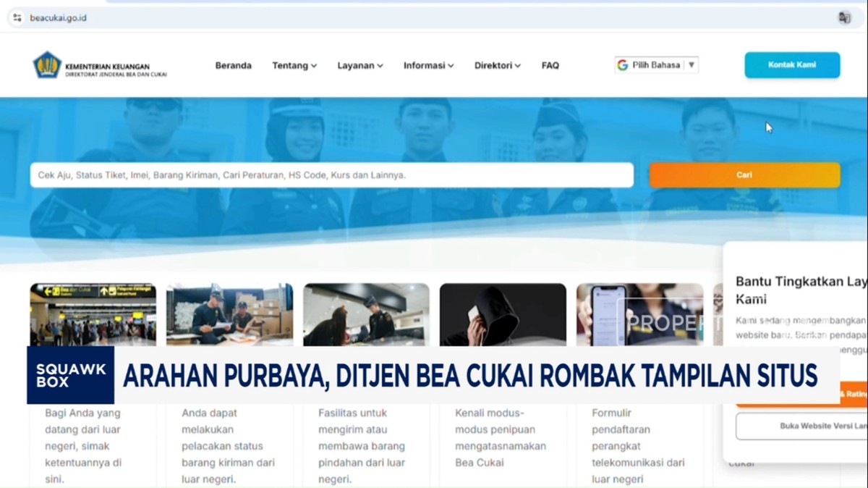
Task: Open the smartphone IMEI registration thumbnail
Action: tap(639, 314)
